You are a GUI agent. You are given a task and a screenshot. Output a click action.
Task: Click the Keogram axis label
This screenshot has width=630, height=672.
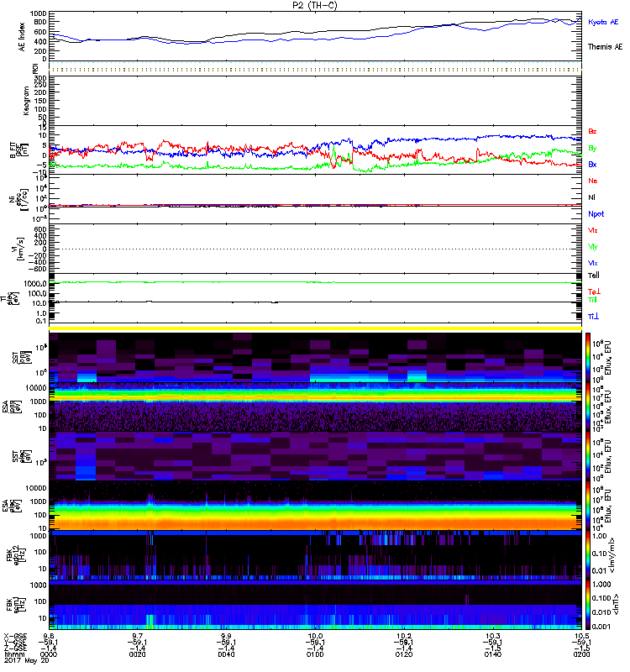(x=26, y=101)
